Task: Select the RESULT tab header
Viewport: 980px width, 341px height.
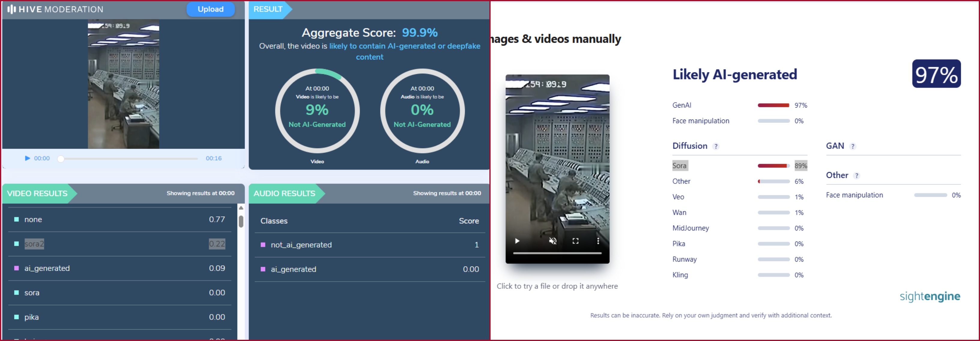Action: (268, 9)
